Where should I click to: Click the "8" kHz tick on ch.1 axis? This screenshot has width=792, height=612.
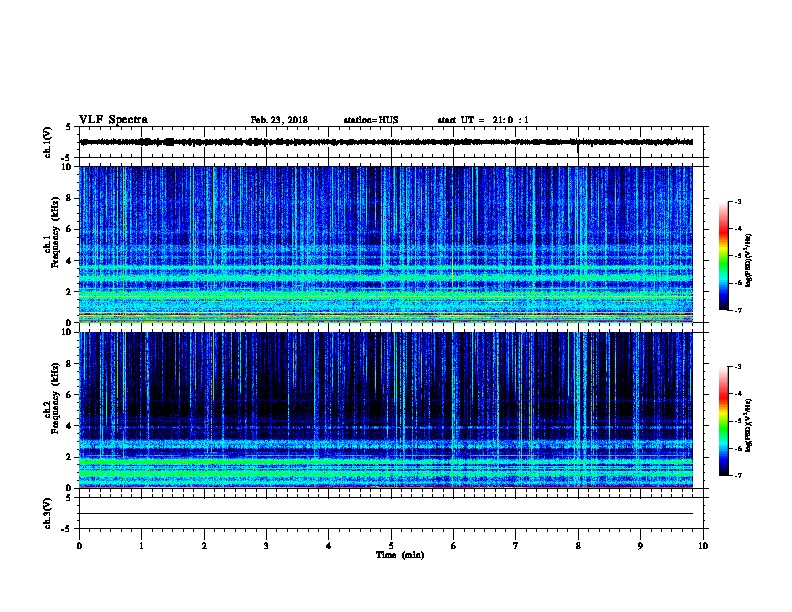(70, 198)
